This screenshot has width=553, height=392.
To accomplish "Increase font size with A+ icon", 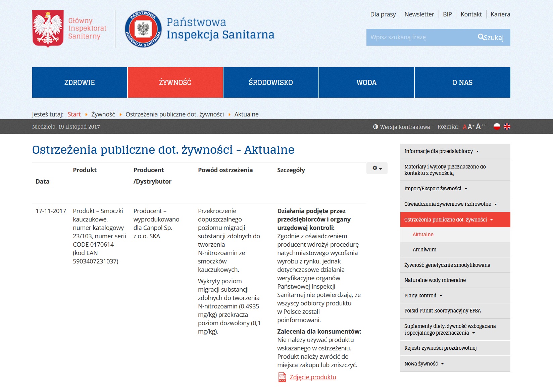I will click(471, 127).
